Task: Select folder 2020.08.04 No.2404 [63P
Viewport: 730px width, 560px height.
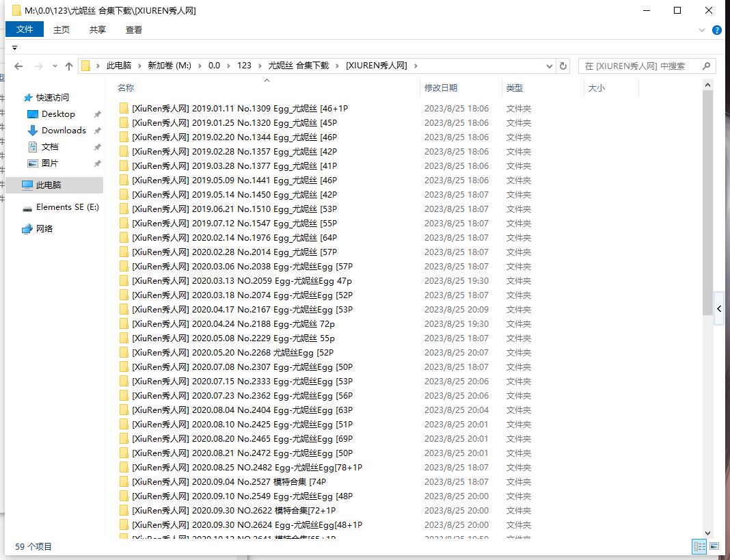Action: (242, 410)
